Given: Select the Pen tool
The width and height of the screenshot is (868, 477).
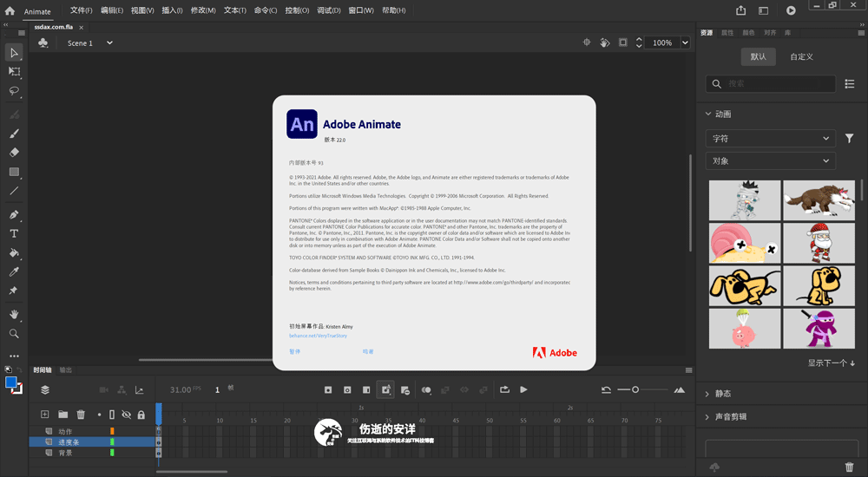Looking at the screenshot, I should (15, 215).
